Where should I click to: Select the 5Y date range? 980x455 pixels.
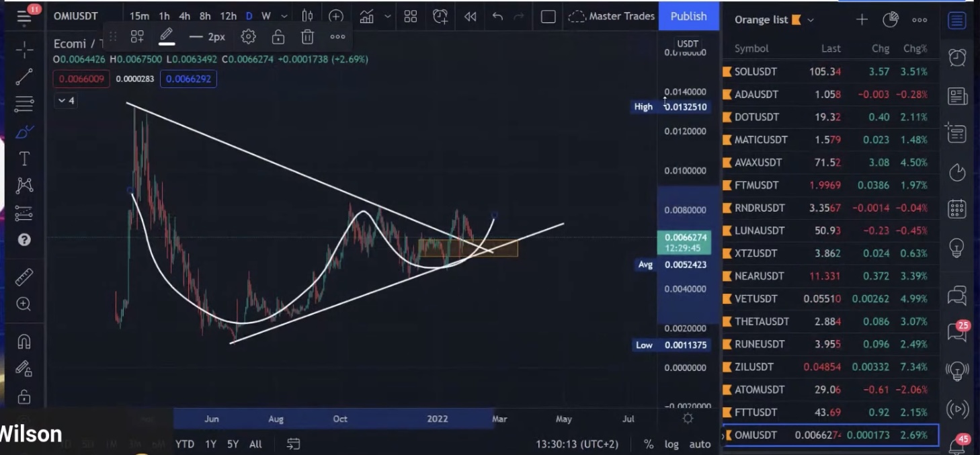233,444
